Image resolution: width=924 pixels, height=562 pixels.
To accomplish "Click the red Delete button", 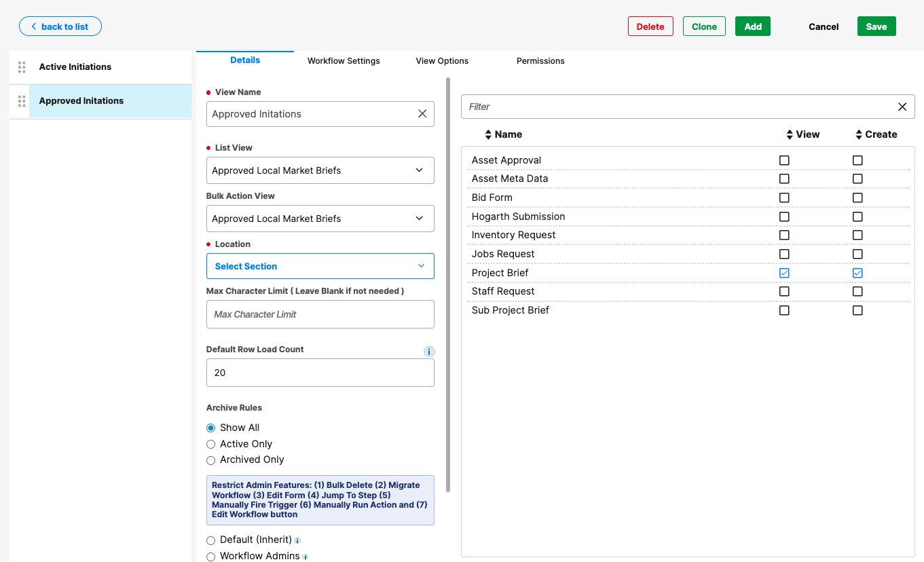I will (650, 26).
